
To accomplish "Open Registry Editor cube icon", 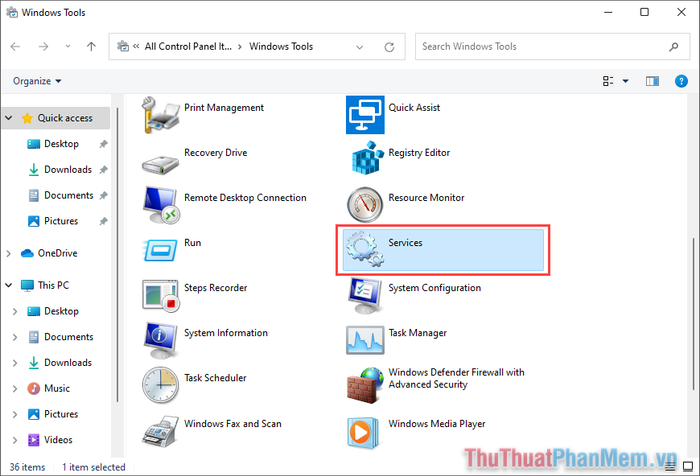I will tap(367, 158).
